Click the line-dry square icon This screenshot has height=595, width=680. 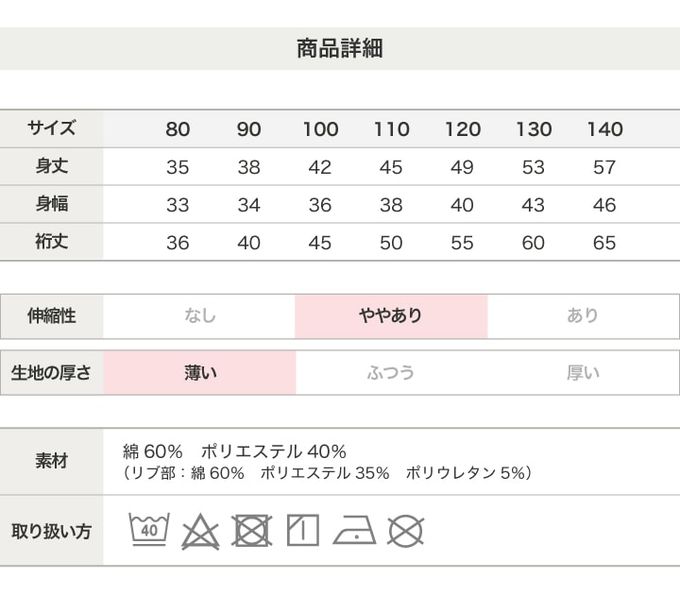click(x=302, y=531)
